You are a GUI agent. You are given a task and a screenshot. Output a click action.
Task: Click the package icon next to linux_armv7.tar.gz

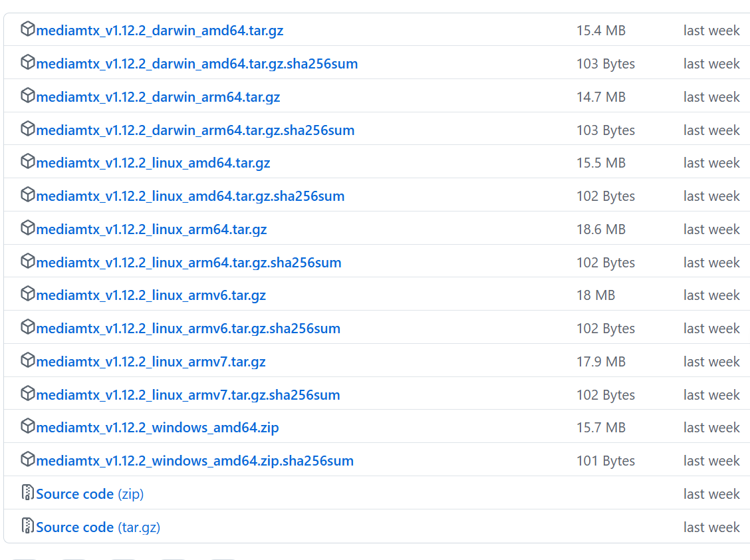27,360
